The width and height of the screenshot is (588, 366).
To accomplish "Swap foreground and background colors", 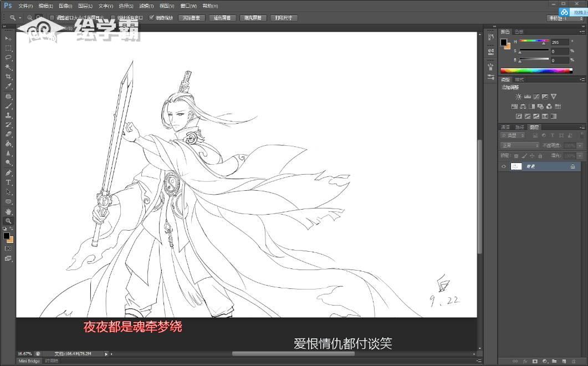I will 11,228.
